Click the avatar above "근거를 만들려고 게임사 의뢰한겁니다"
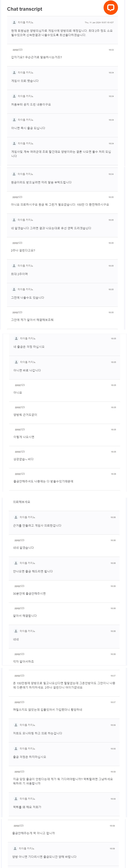128x868 pixels. coord(16,517)
